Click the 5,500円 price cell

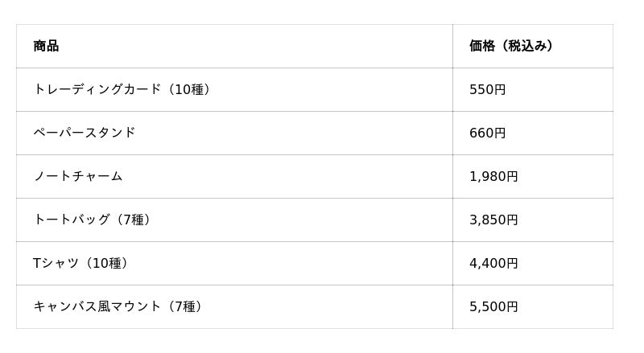click(x=493, y=306)
